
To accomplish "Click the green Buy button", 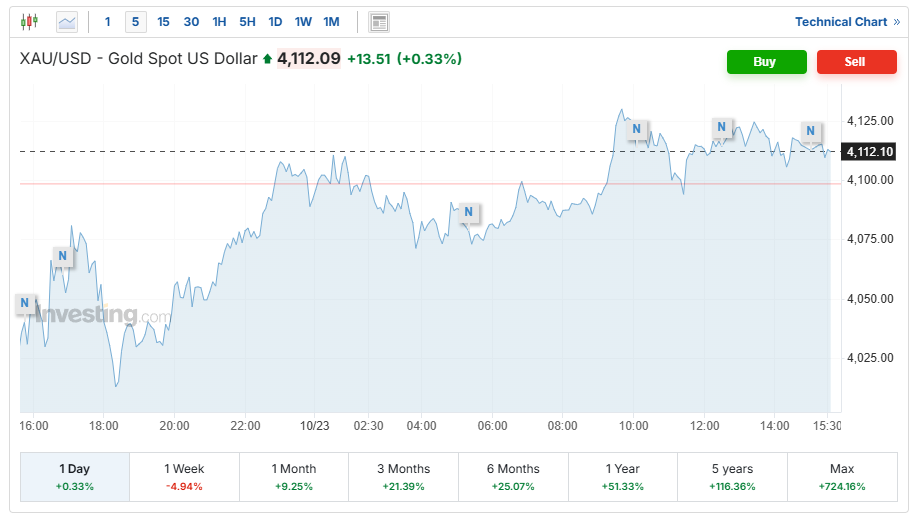I will [766, 62].
